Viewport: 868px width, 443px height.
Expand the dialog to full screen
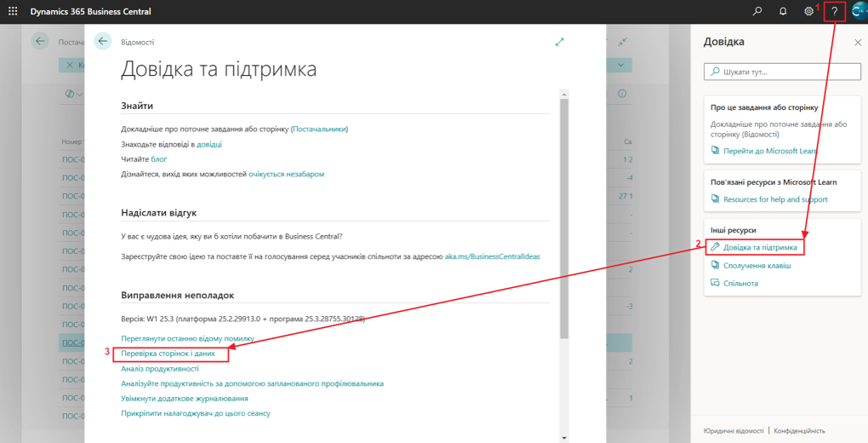[560, 42]
